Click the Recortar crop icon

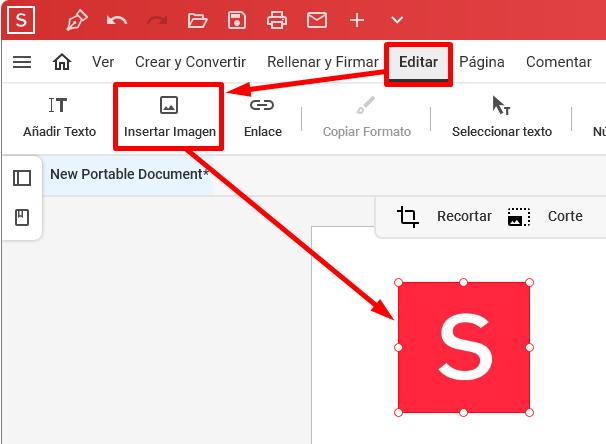pos(408,216)
